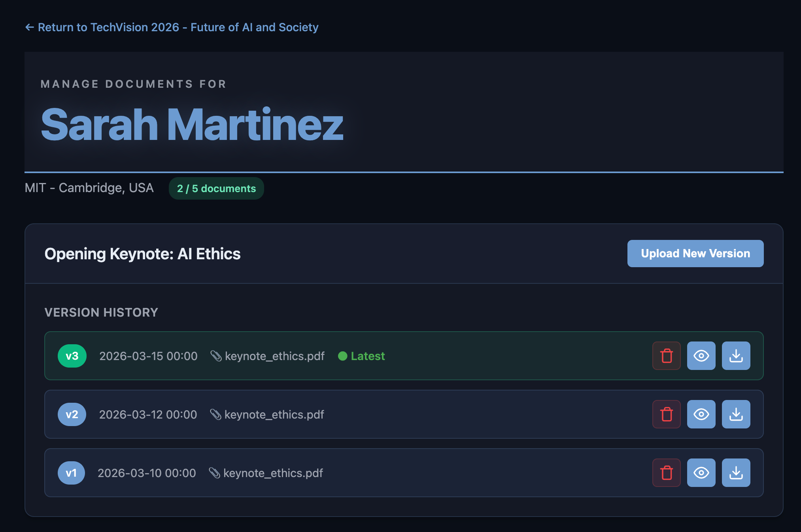Select the keynote_ethics.pdf filename on v2
The image size is (801, 532).
coord(274,414)
